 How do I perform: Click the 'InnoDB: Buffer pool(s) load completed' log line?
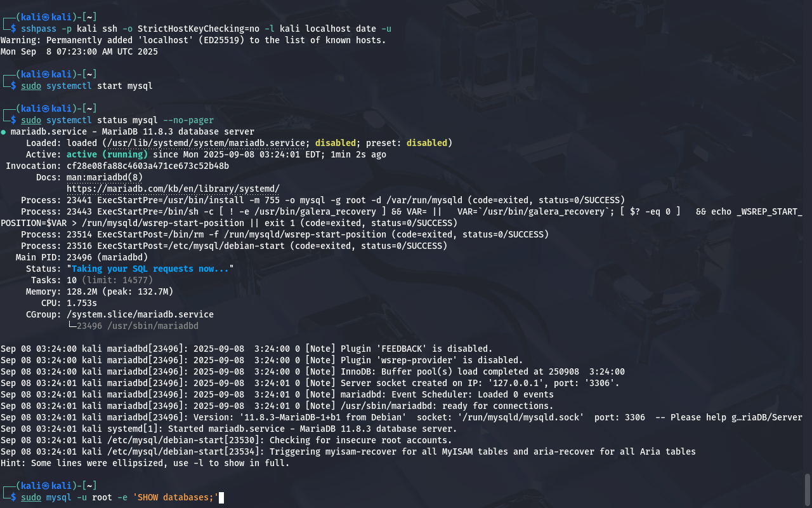click(313, 371)
